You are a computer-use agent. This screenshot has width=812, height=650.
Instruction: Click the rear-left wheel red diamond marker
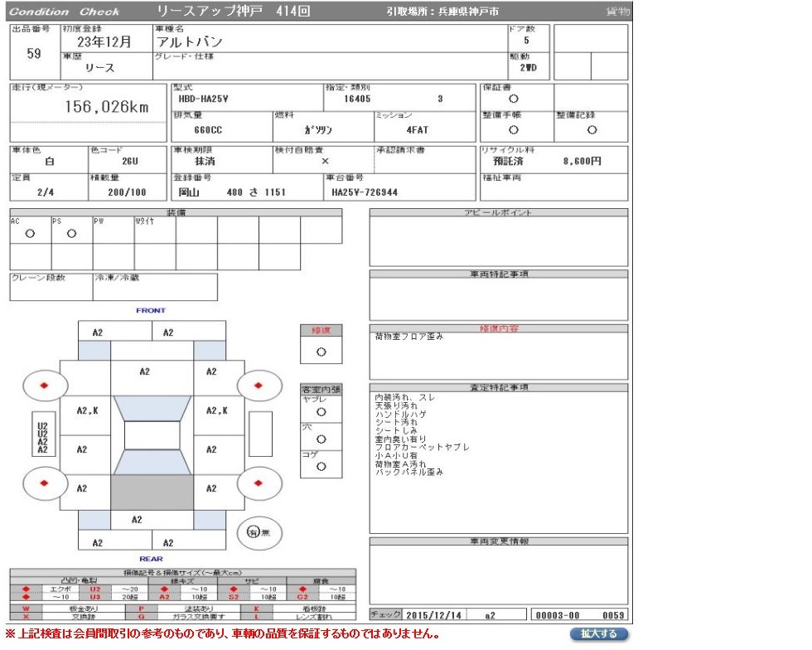[x=43, y=482]
